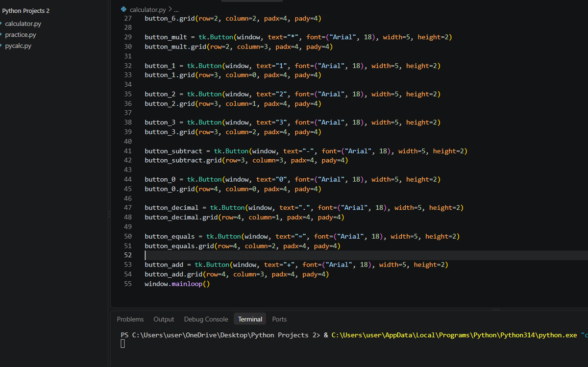Click button_decimal.grid on line 48
Viewport: 588px width, 367px height.
[x=181, y=217]
